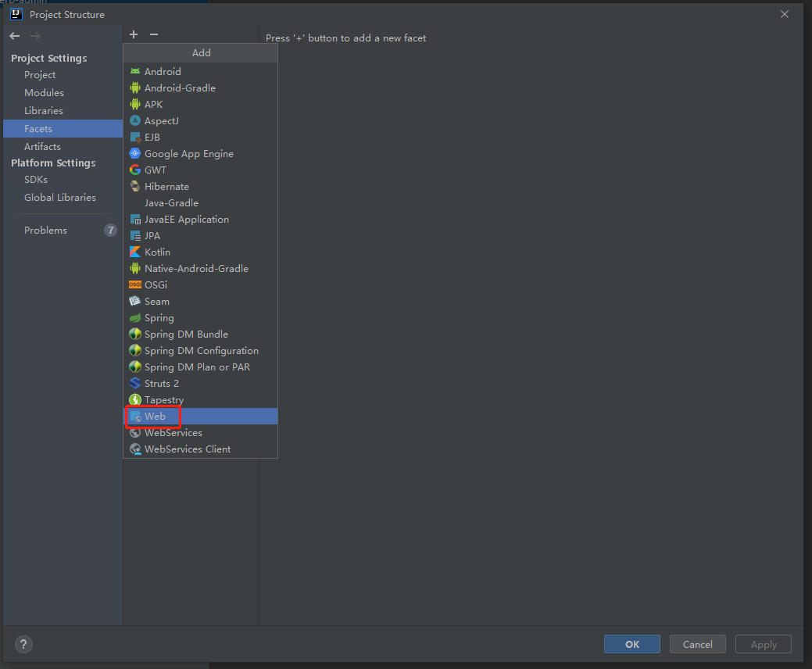Viewport: 812px width, 669px height.
Task: Click the Tapestry green icon
Action: click(135, 399)
